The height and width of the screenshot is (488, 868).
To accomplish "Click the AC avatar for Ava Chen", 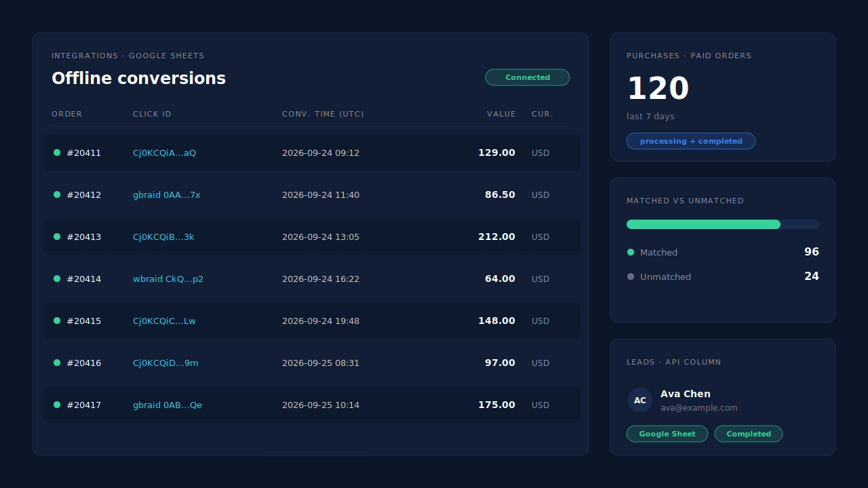I will pos(640,400).
